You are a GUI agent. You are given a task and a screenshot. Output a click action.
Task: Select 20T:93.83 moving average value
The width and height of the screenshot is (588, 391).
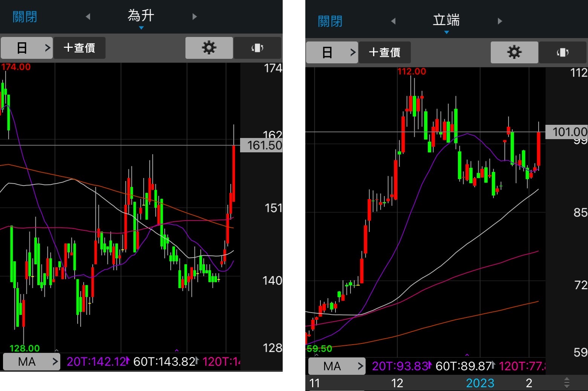point(401,366)
